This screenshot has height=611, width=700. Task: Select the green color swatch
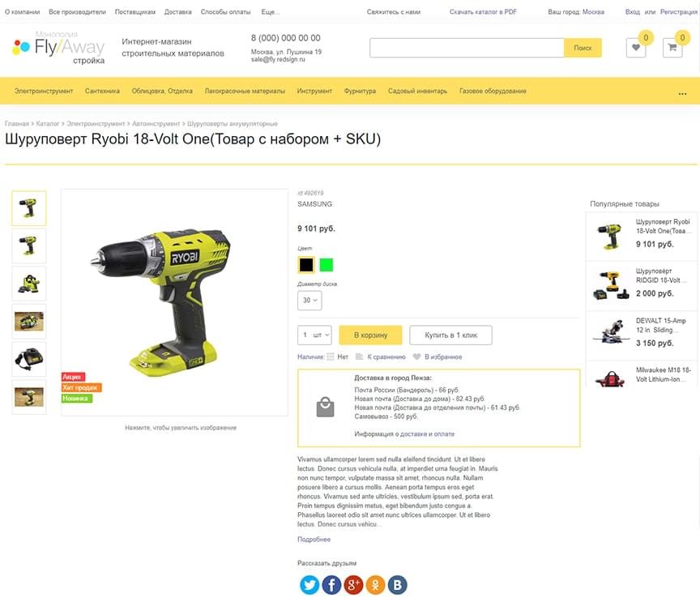[327, 265]
